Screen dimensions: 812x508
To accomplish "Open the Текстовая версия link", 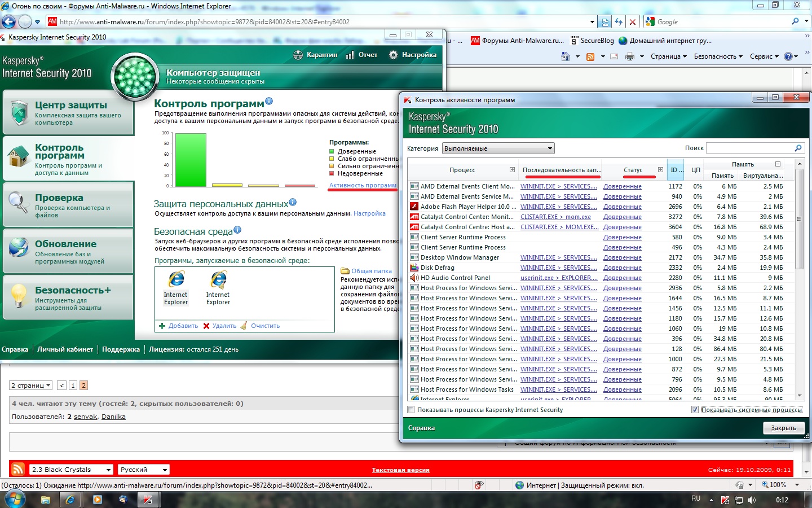I will coord(400,470).
